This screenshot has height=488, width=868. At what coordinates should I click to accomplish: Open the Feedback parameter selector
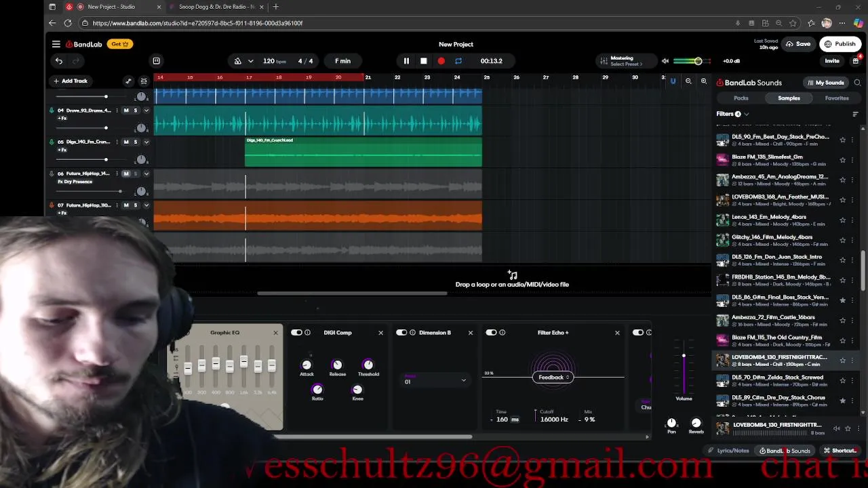[553, 378]
